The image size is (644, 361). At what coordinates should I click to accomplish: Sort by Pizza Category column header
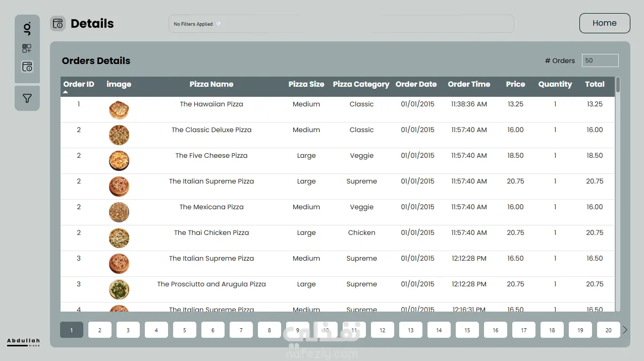361,84
